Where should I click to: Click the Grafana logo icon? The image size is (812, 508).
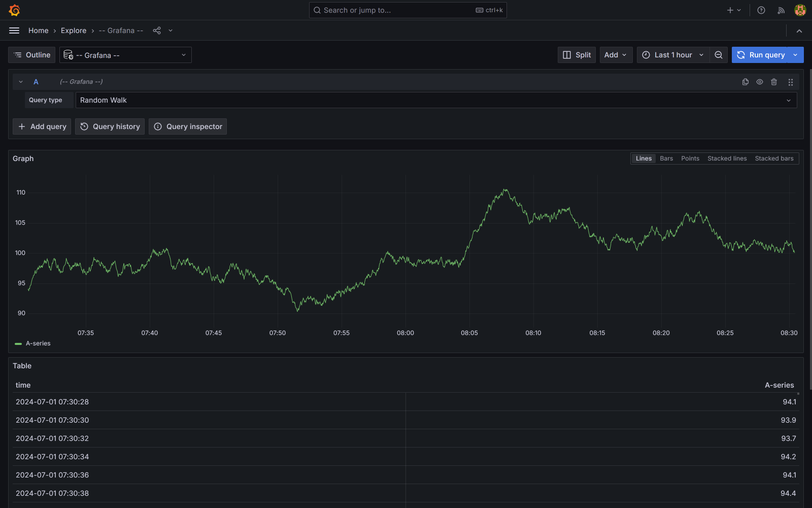[14, 10]
